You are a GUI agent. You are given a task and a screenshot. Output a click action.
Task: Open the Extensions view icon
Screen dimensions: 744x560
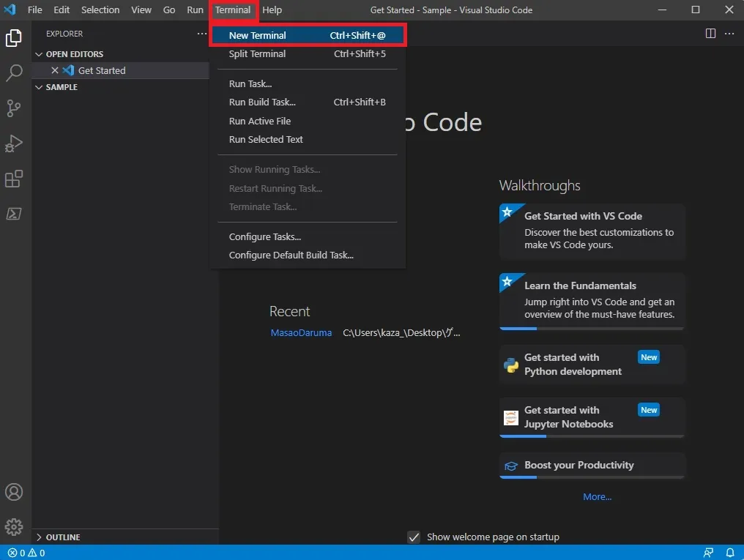14,179
